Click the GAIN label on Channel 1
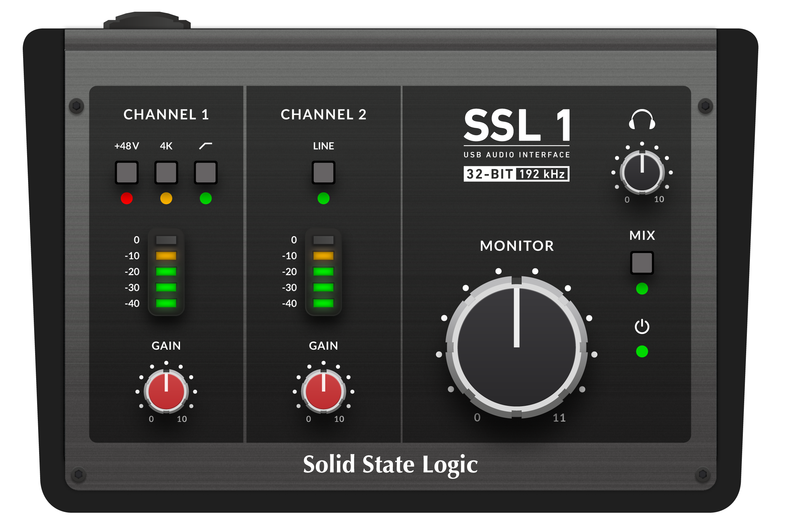Image resolution: width=786 pixels, height=532 pixels. point(166,346)
